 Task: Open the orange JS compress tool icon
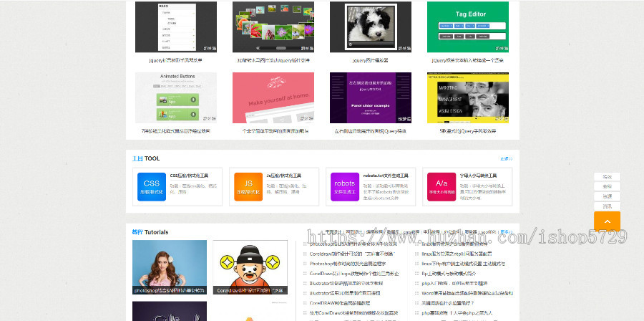(x=248, y=186)
